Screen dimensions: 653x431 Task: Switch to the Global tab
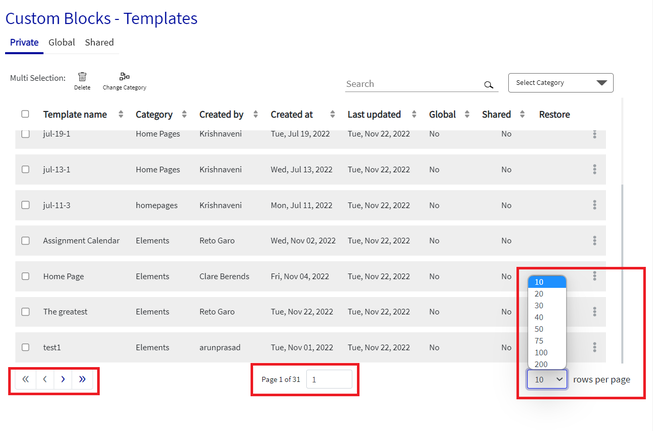click(x=62, y=42)
